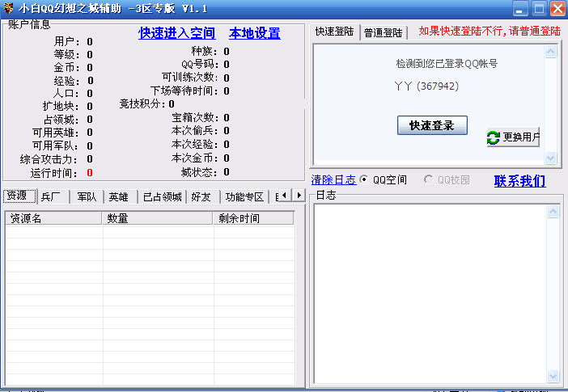568x392 pixels.
Task: Click the 资源名 column header
Action: (x=53, y=218)
